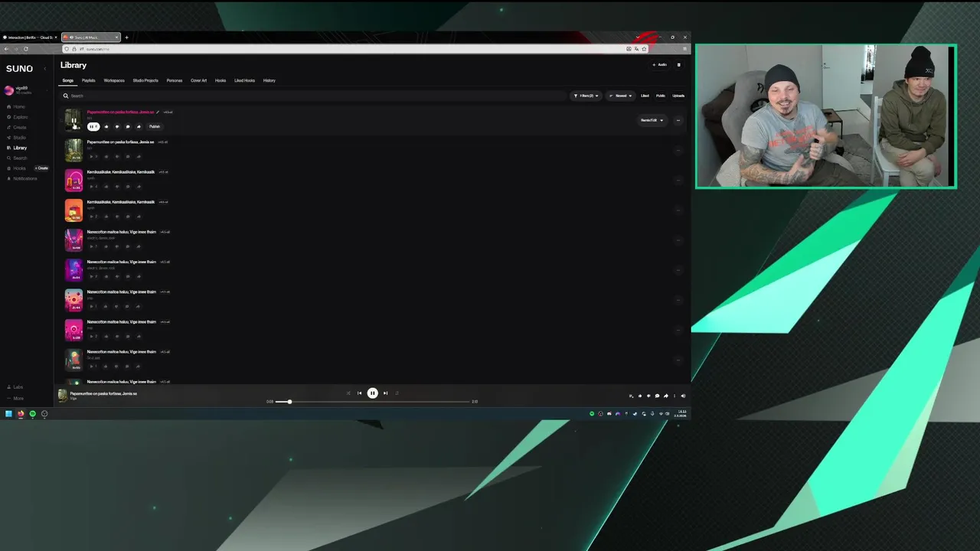Open more options for the first song

[x=678, y=120]
